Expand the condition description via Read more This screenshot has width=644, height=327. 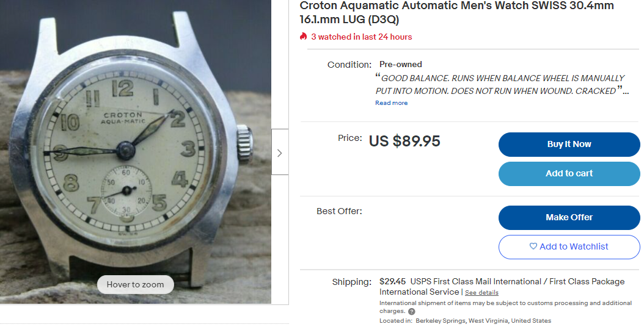pyautogui.click(x=392, y=103)
